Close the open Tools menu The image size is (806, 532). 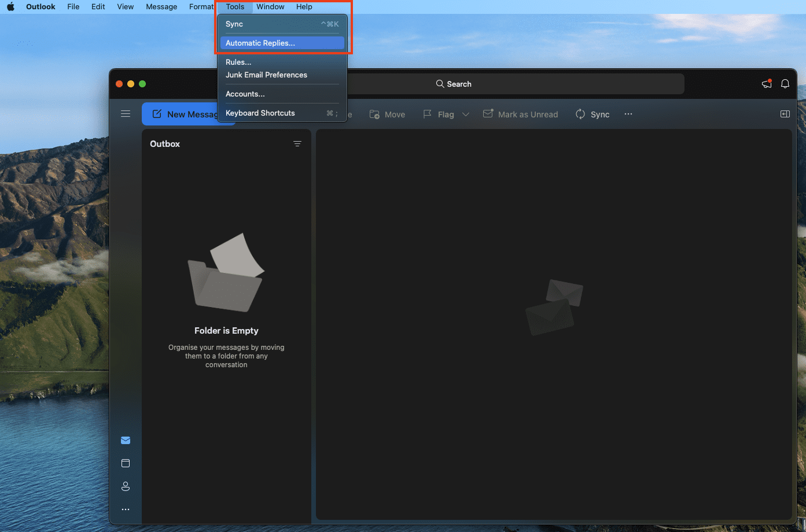click(235, 7)
